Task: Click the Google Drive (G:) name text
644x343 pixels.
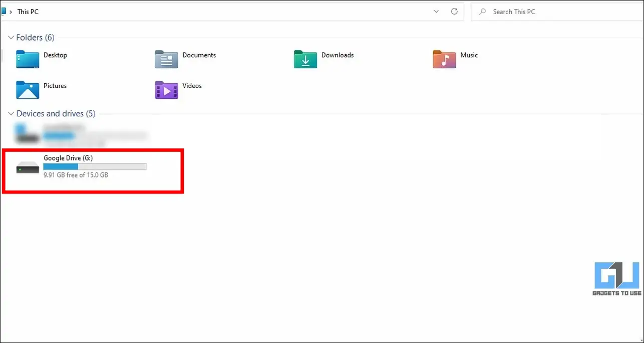Action: point(68,158)
